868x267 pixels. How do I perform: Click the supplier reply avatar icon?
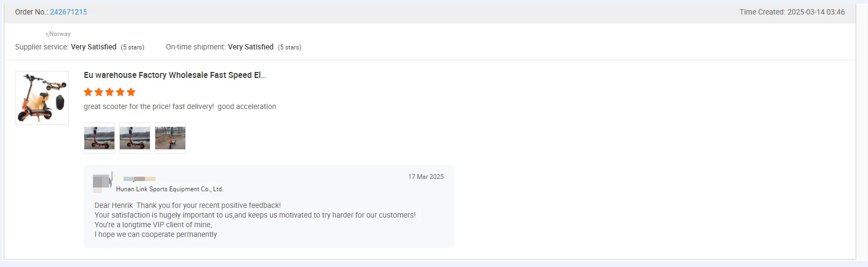pos(102,182)
